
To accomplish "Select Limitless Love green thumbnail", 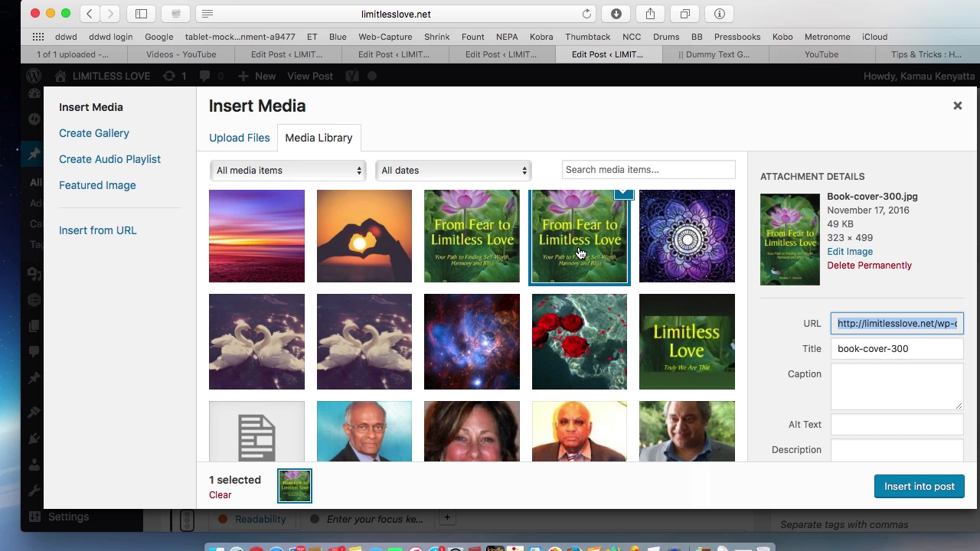I will pos(687,342).
